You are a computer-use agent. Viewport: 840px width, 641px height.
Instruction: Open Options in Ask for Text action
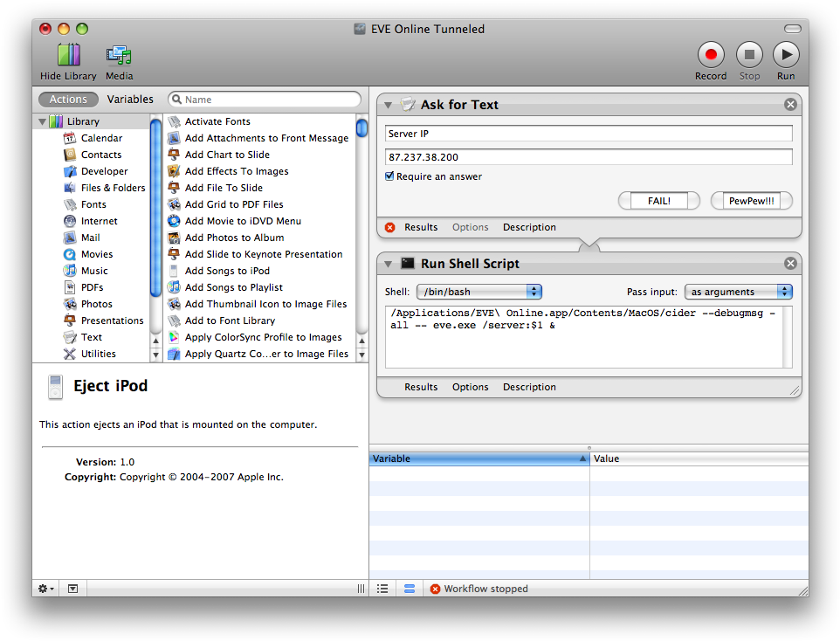[x=470, y=227]
